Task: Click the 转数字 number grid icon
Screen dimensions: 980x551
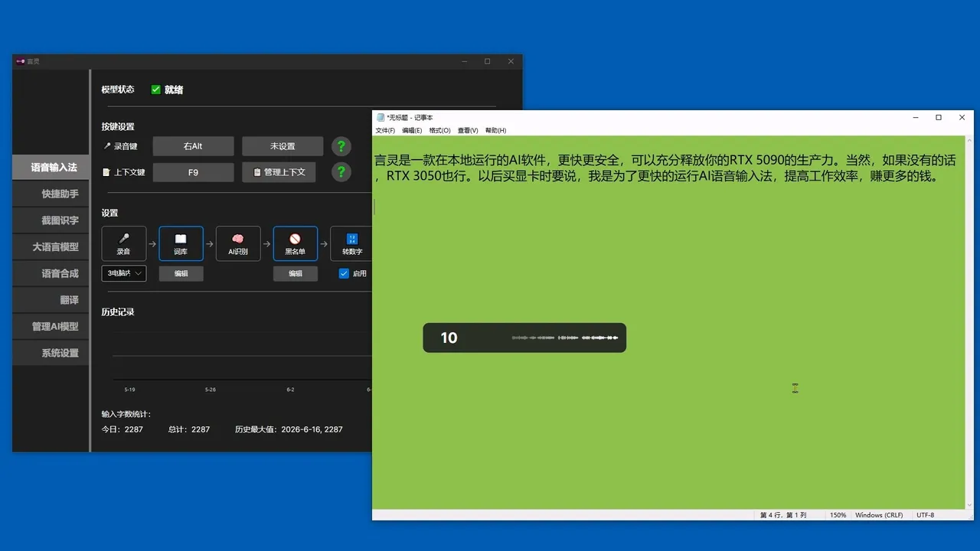Action: [352, 239]
